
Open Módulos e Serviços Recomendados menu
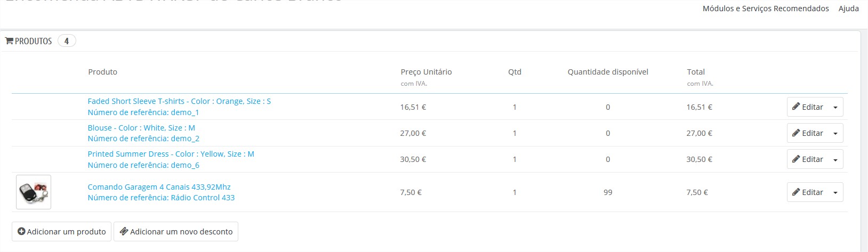pyautogui.click(x=766, y=9)
